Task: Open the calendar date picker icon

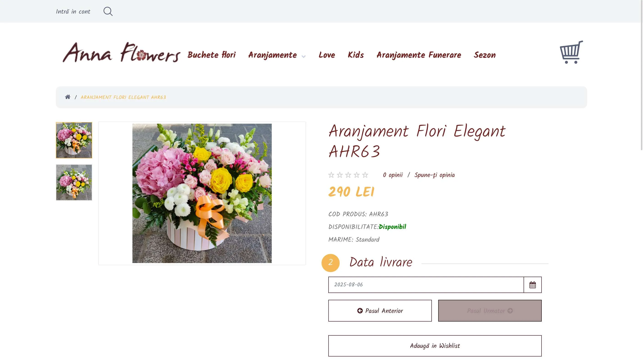Action: (x=532, y=285)
